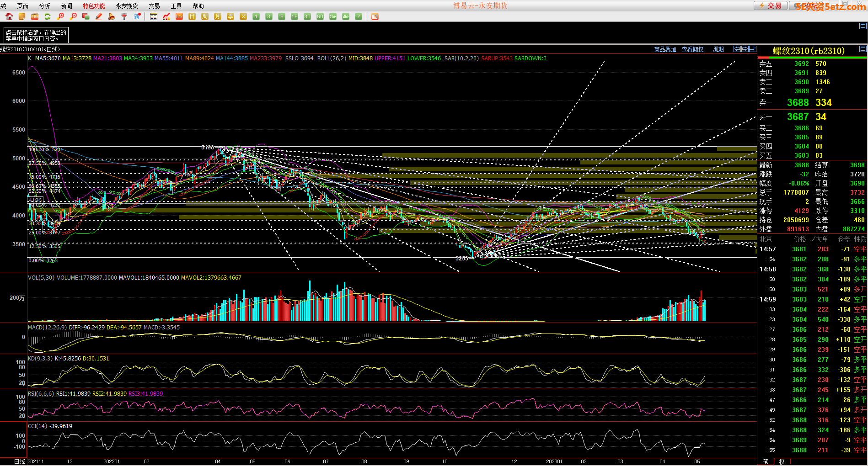Click sell-one price 3688
This screenshot has height=466, width=868.
[x=798, y=103]
